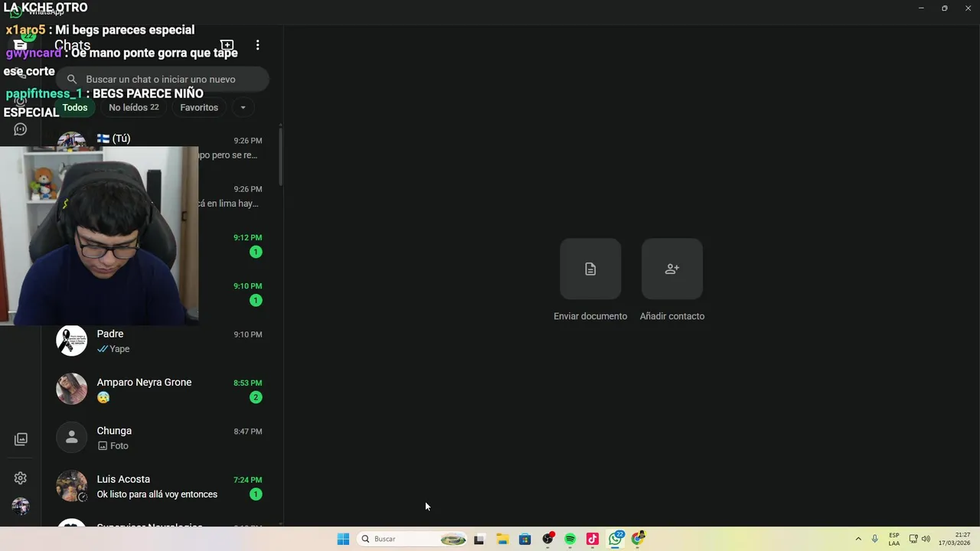Click Amparo Neyra Grone's profile picture
The width and height of the screenshot is (980, 551).
[72, 389]
